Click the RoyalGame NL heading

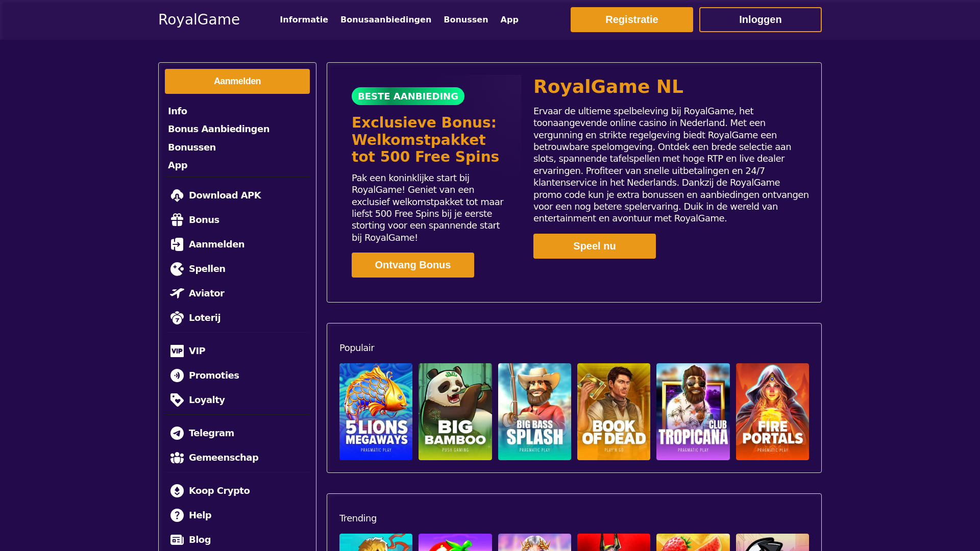point(608,87)
